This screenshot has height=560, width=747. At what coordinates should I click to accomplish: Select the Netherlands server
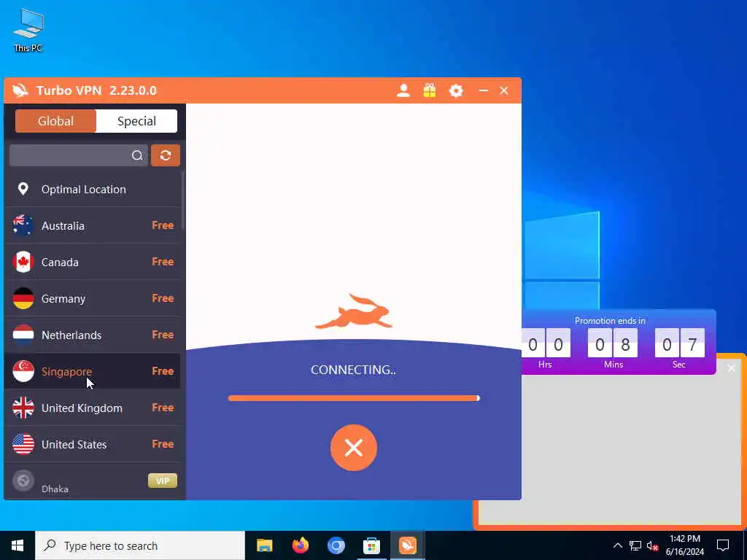[x=93, y=335]
